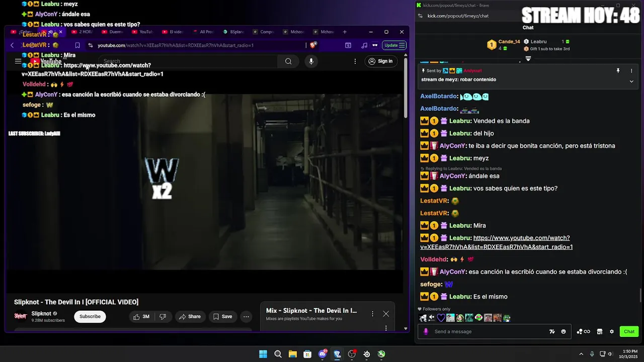Click the Slipknot video player area
644x362 pixels.
click(x=204, y=182)
